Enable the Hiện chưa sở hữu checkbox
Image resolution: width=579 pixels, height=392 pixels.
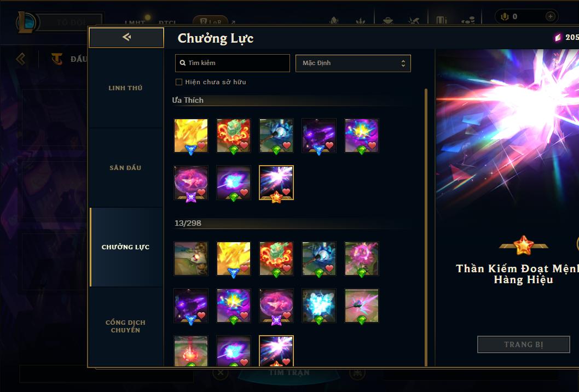pos(179,82)
